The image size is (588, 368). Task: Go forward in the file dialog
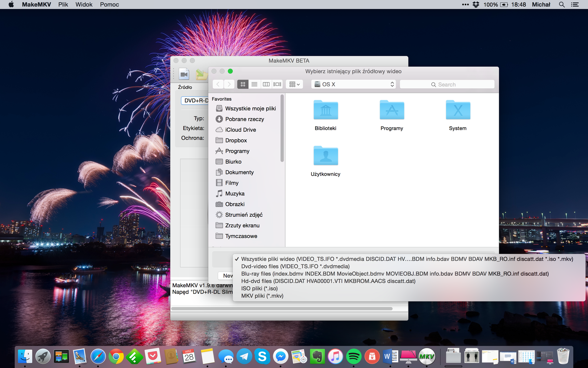click(x=229, y=84)
